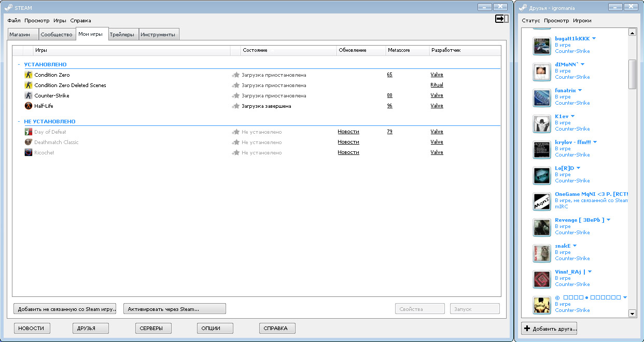This screenshot has height=342, width=644.
Task: Click the СЕРВЕРЫ bottom button
Action: pyautogui.click(x=153, y=328)
